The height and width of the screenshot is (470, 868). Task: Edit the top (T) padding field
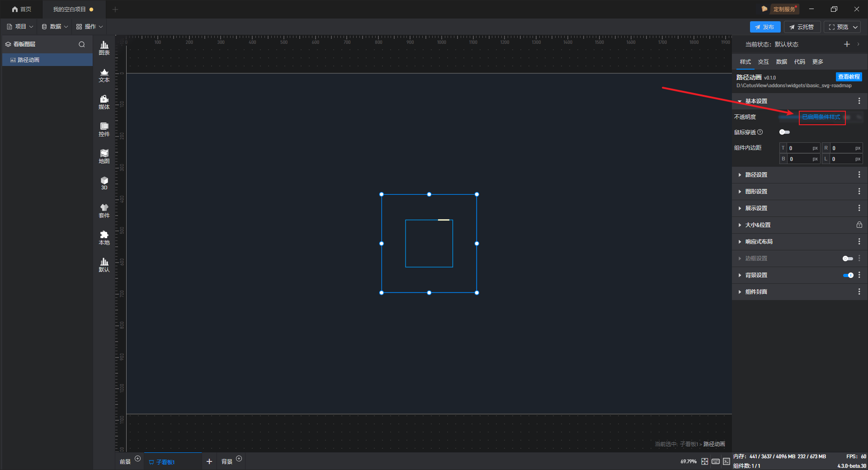point(800,148)
